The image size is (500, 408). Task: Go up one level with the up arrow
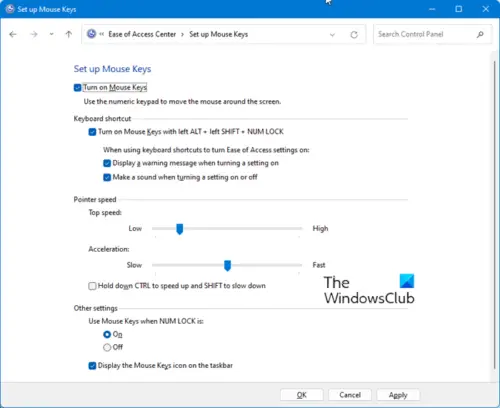pos(69,34)
